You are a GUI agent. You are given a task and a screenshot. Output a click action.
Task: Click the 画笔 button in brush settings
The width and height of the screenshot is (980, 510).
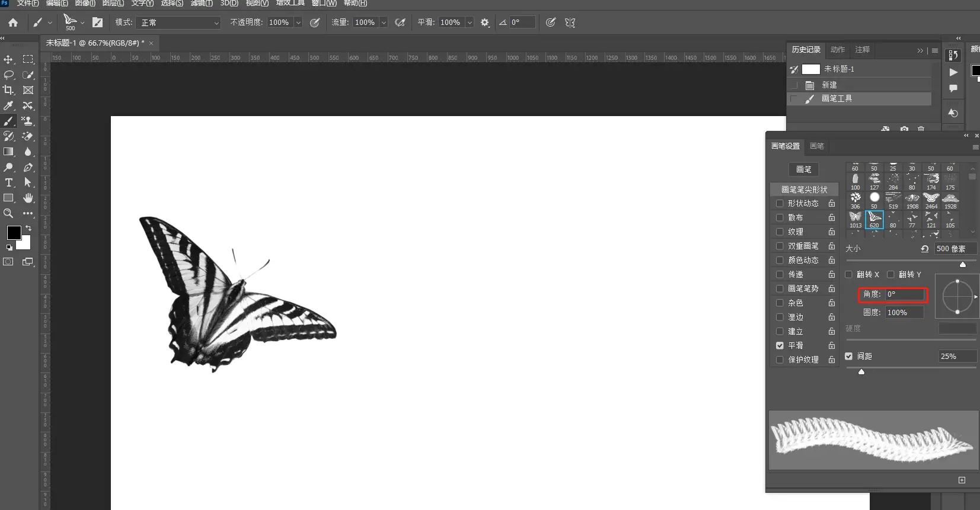(x=803, y=169)
